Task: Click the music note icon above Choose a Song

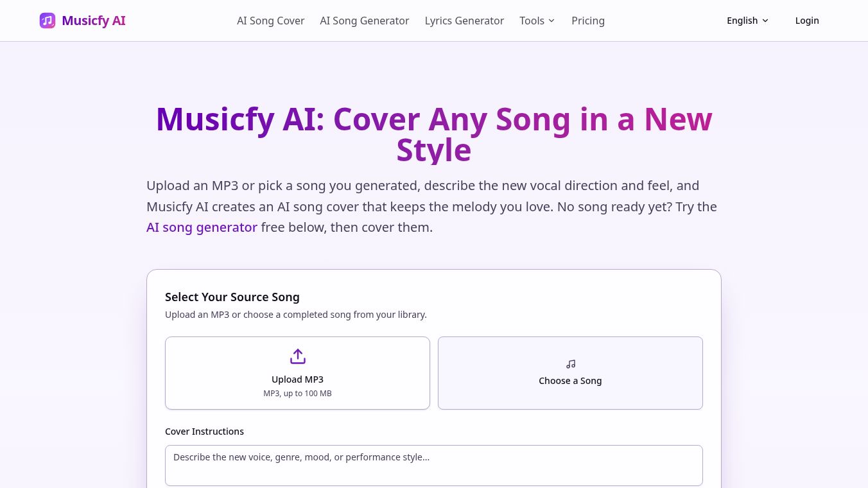Action: pyautogui.click(x=570, y=364)
